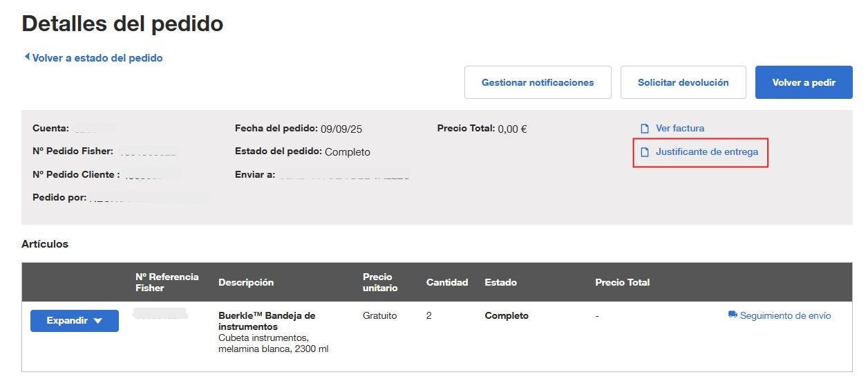Select the Buerkle Bandeja de instrumentos product name

pyautogui.click(x=267, y=321)
